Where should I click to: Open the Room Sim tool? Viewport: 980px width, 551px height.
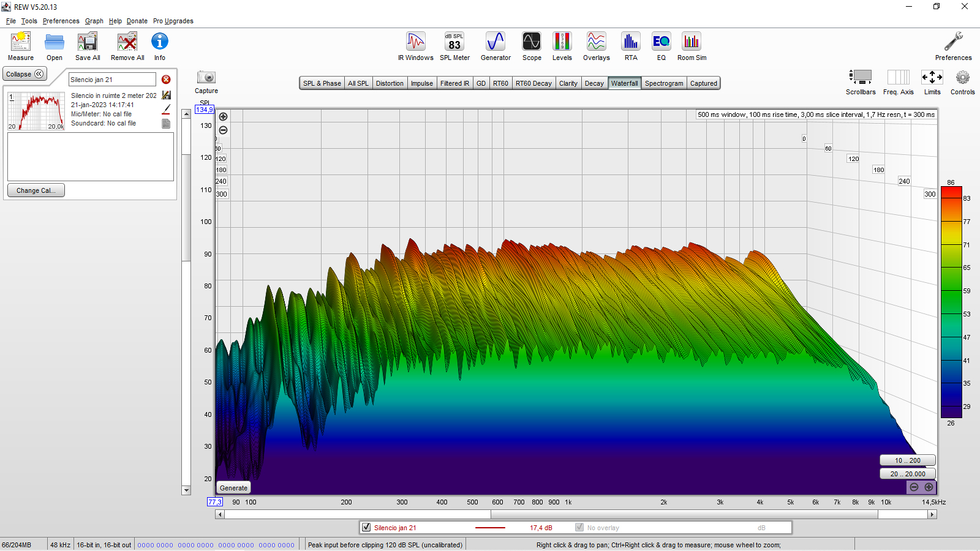point(692,42)
